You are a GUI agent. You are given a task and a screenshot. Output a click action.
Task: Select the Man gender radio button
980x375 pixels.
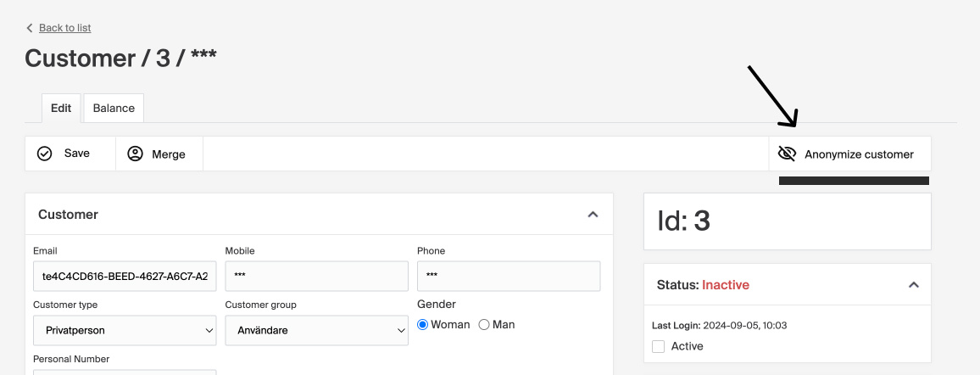click(x=484, y=324)
